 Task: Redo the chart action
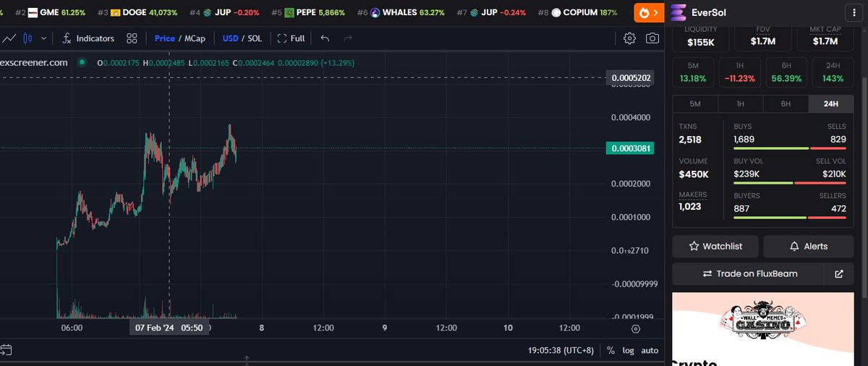(x=348, y=38)
